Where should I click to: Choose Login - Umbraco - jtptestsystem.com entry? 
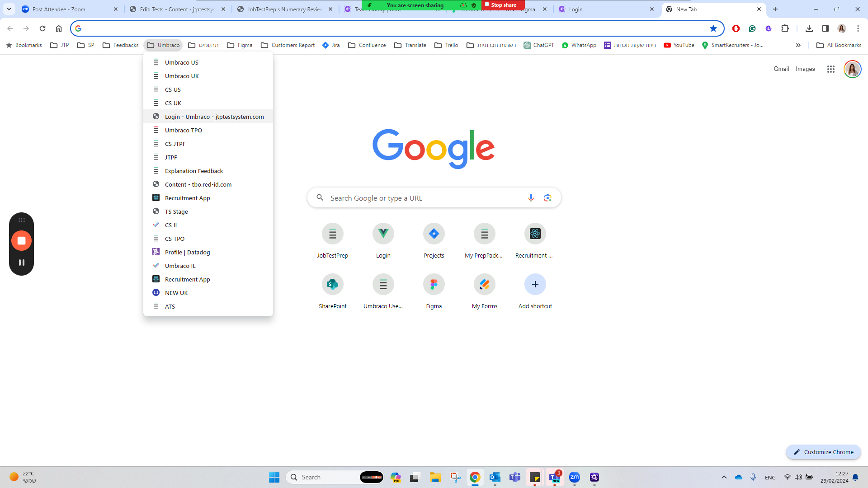[208, 117]
